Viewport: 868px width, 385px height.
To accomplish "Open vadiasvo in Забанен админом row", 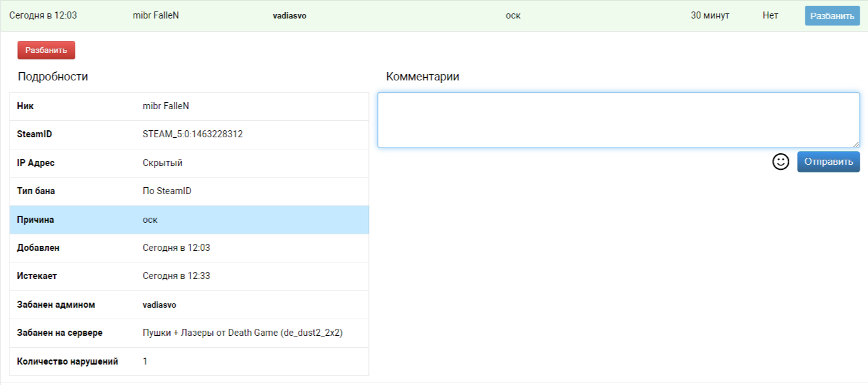I will [159, 305].
